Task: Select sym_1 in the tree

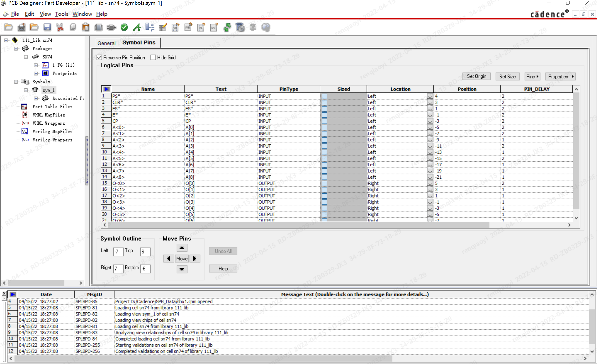Action: pyautogui.click(x=49, y=90)
